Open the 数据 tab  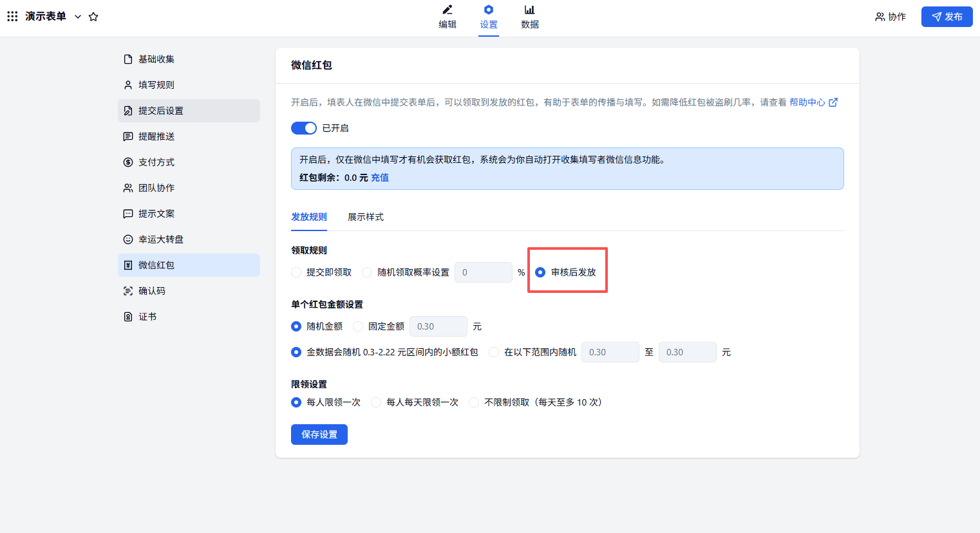pos(529,17)
